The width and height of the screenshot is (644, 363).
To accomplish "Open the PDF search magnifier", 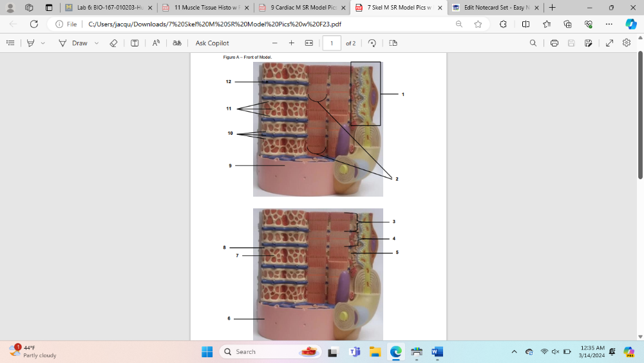I will click(533, 43).
